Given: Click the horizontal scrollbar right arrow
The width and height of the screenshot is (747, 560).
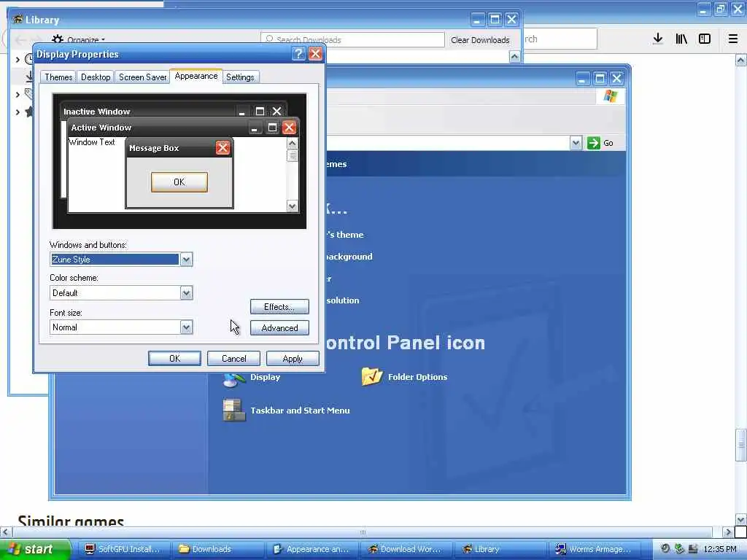Looking at the screenshot, I should pyautogui.click(x=728, y=532).
